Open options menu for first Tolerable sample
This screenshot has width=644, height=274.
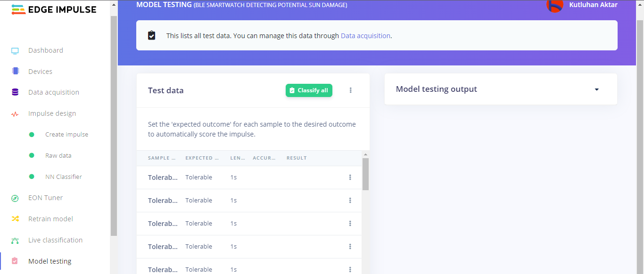click(350, 177)
